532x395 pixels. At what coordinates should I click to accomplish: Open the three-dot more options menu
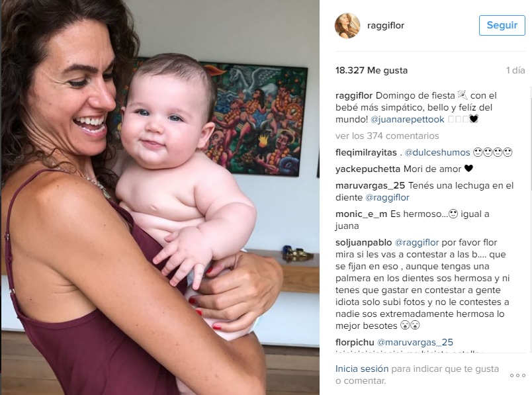pyautogui.click(x=517, y=375)
